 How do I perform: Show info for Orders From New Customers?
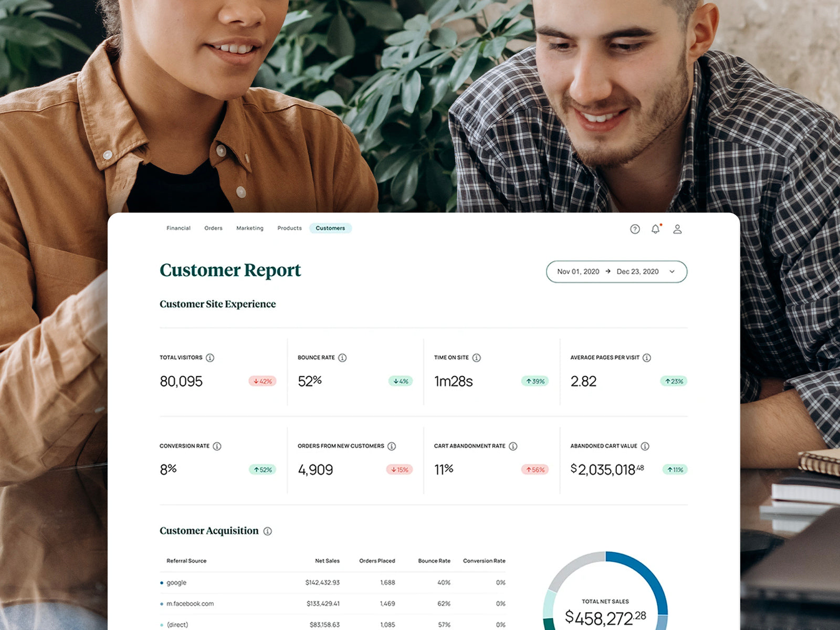click(x=392, y=446)
